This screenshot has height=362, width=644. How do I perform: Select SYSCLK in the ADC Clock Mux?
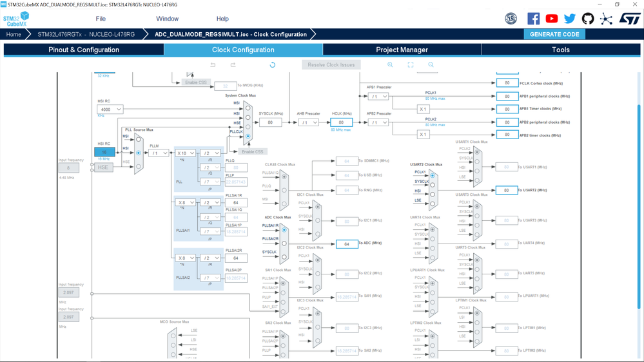284,257
